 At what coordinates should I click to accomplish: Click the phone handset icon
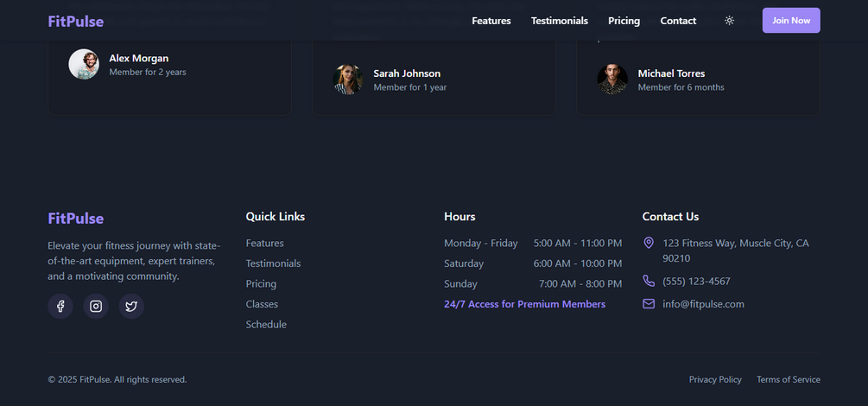pos(649,281)
